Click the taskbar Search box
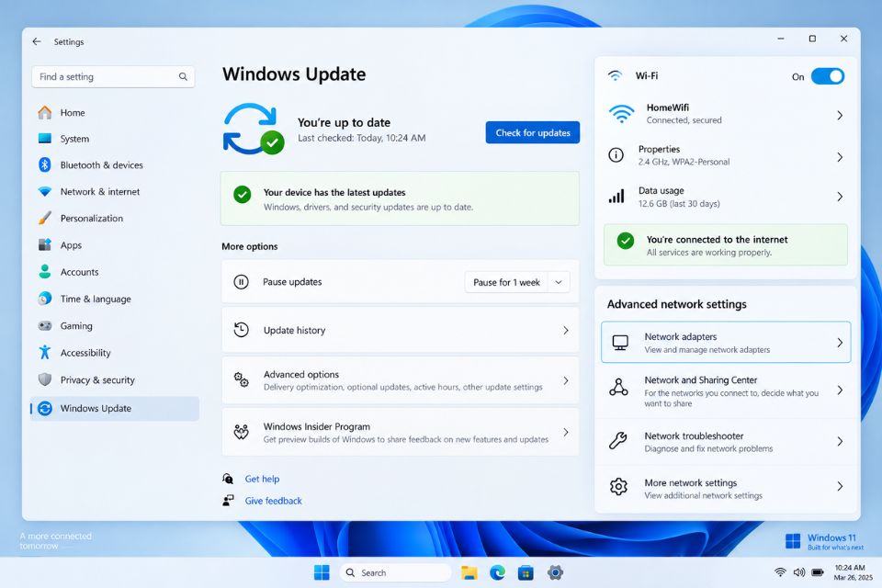The width and height of the screenshot is (882, 588). (395, 572)
